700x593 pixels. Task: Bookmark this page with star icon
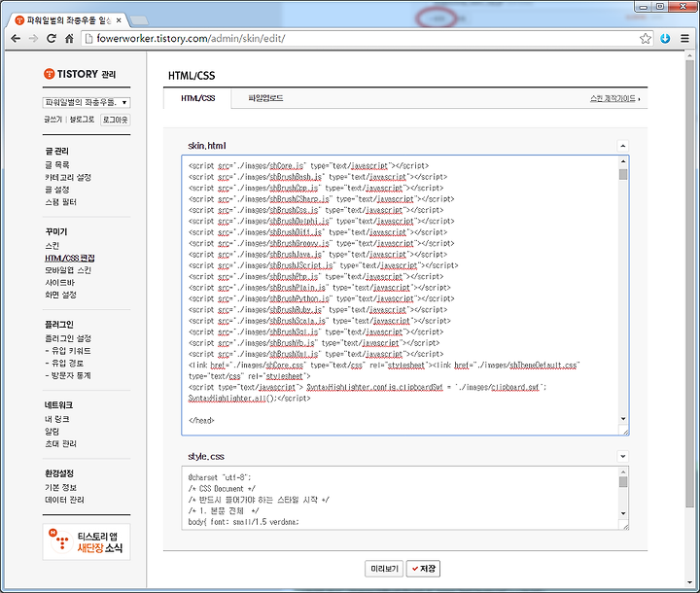[x=646, y=39]
